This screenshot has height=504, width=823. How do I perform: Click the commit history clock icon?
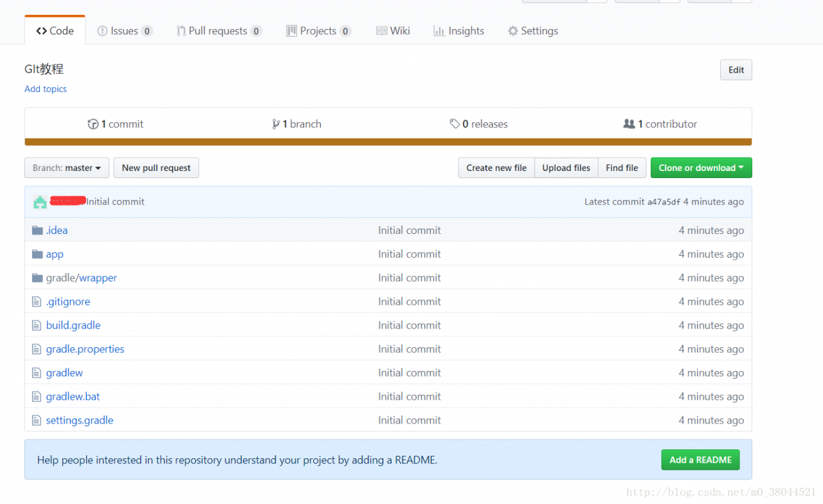pyautogui.click(x=93, y=124)
